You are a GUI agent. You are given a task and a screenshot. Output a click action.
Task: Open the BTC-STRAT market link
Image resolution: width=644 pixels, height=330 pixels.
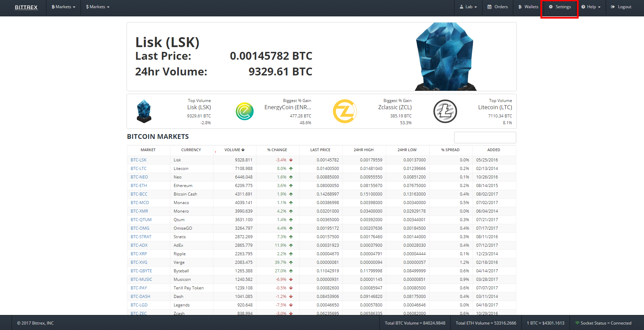[x=141, y=237]
